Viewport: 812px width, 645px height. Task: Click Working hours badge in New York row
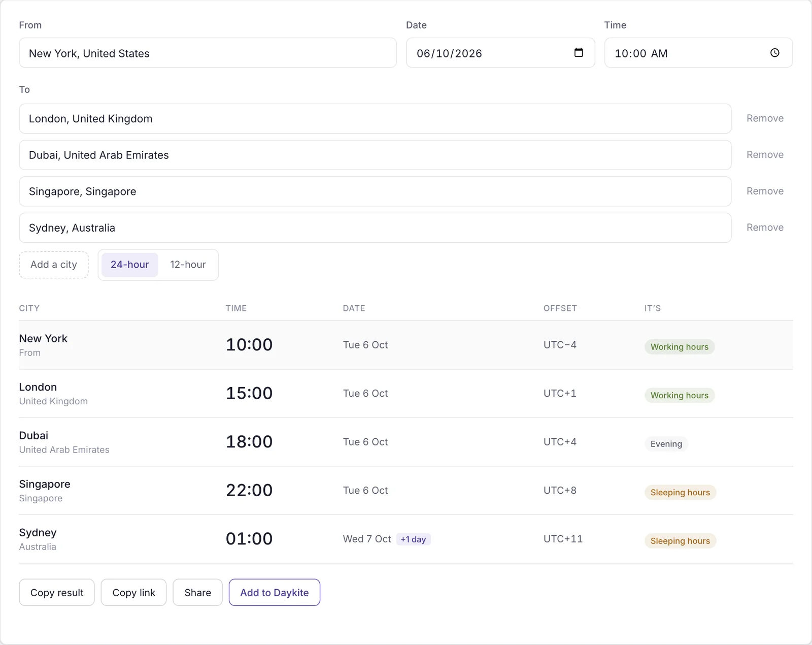[x=680, y=347]
